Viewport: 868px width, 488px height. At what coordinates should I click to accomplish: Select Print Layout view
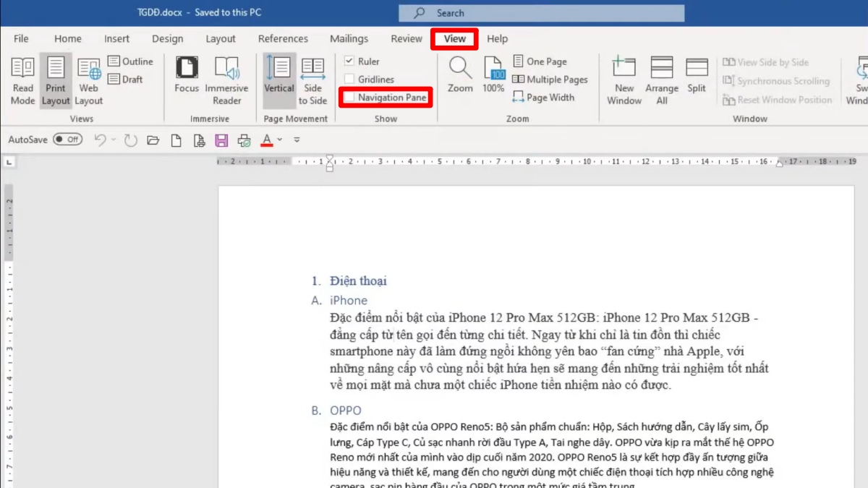point(56,81)
